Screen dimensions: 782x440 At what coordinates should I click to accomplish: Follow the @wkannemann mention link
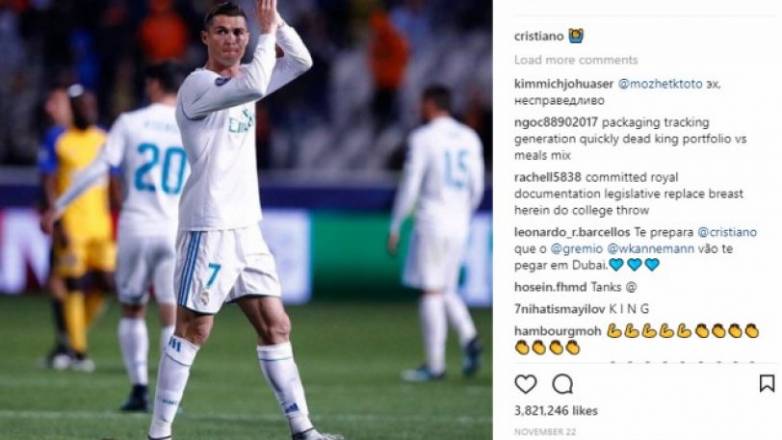click(x=650, y=248)
